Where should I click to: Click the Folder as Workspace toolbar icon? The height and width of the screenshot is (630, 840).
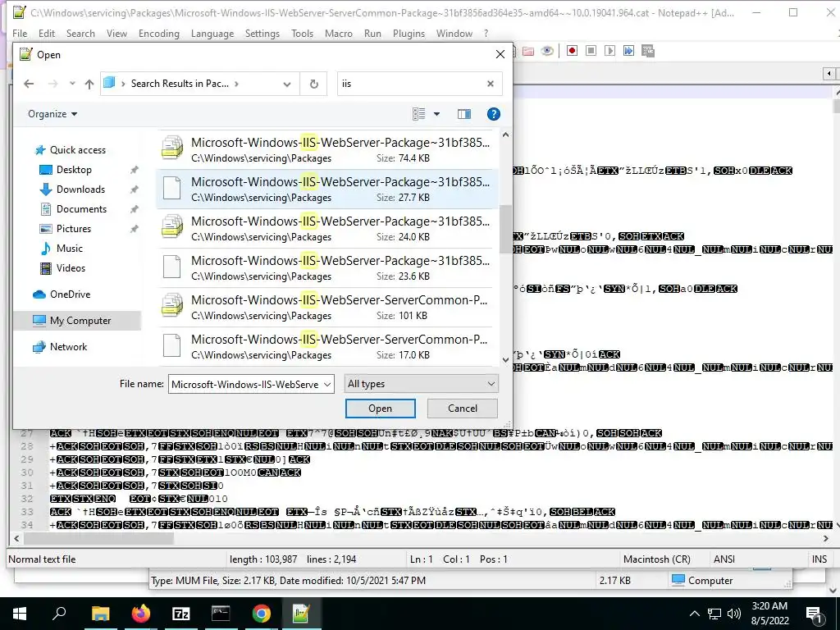pos(528,51)
